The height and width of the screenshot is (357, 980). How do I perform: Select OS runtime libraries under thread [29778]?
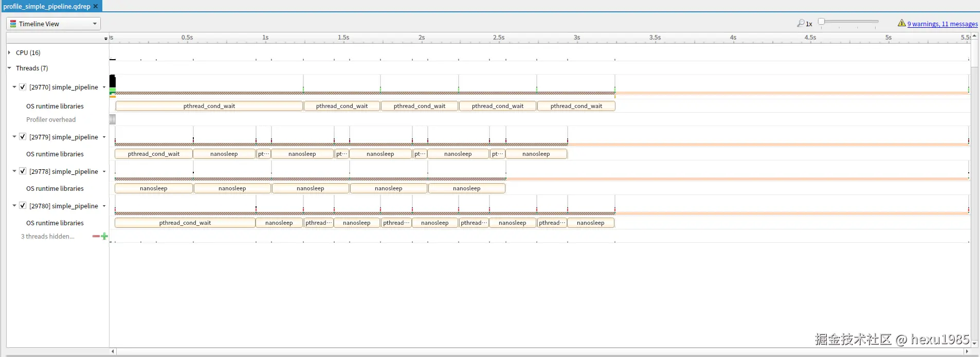click(55, 188)
